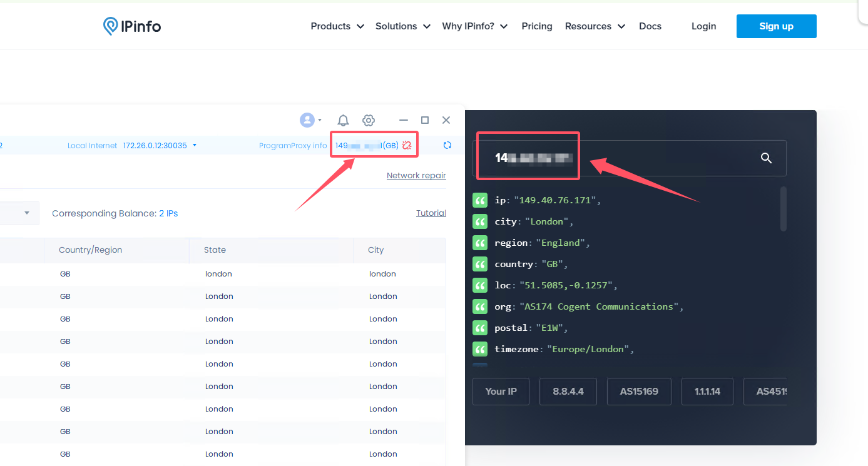The width and height of the screenshot is (868, 466).
Task: Expand the Resources menu
Action: [x=595, y=26]
